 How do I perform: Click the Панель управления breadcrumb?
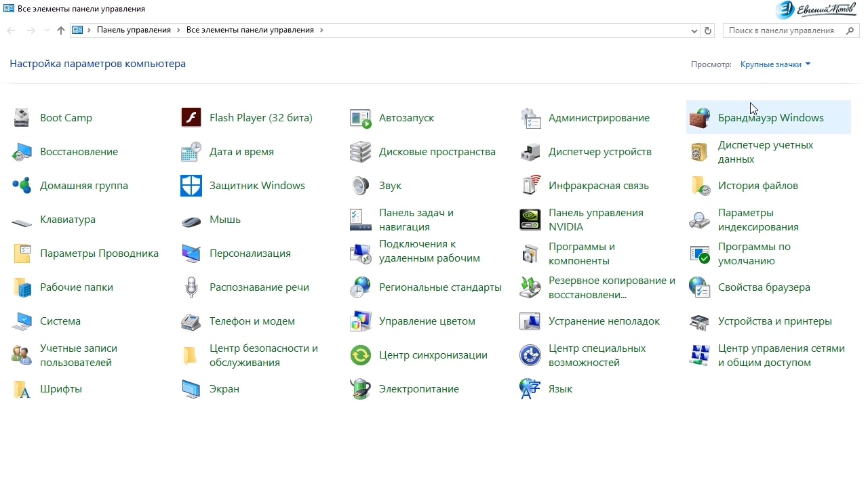pyautogui.click(x=134, y=30)
